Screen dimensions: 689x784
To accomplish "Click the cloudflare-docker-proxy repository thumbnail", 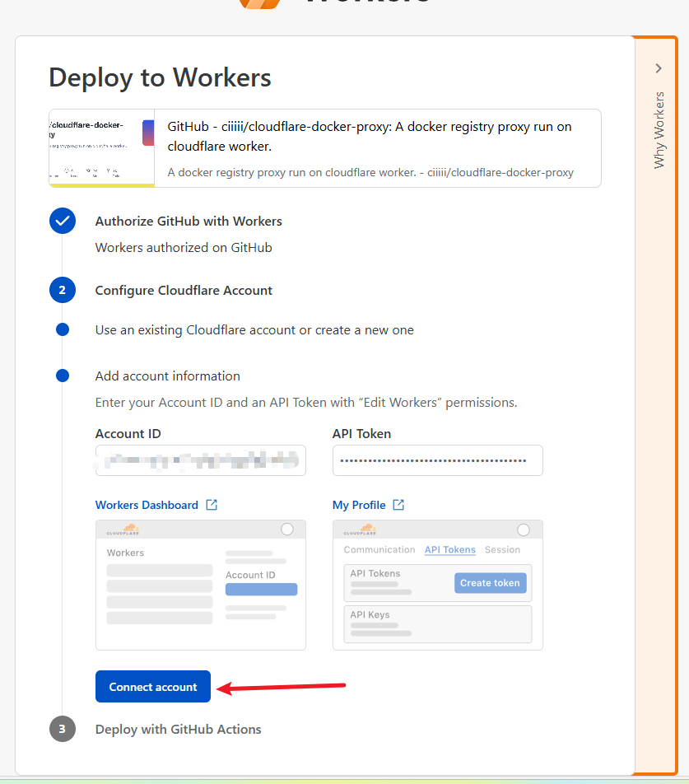I will pyautogui.click(x=101, y=148).
